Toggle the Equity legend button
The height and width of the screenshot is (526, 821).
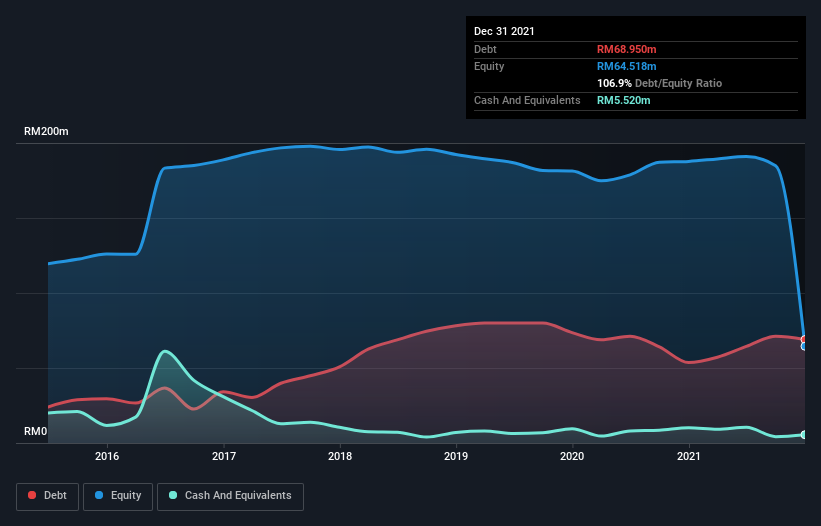point(118,496)
